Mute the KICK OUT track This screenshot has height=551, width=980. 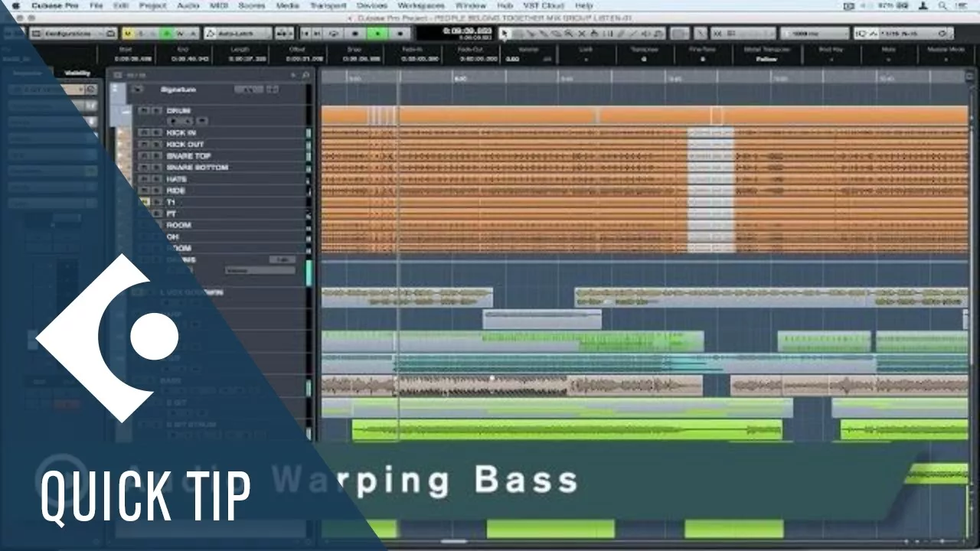pos(144,144)
